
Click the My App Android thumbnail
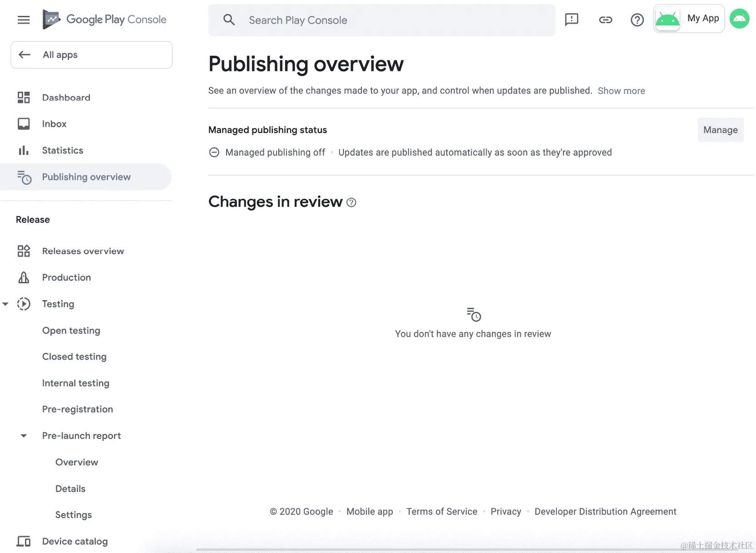click(x=667, y=19)
